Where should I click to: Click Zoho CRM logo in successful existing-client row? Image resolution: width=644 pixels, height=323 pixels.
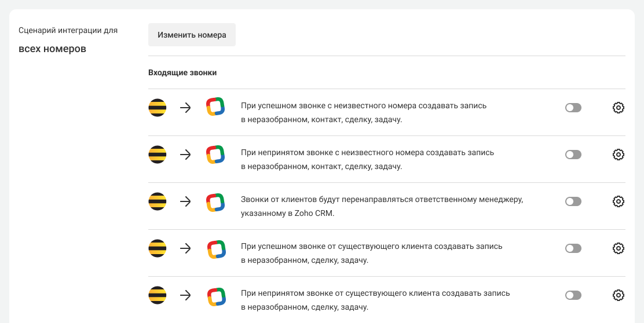click(215, 248)
